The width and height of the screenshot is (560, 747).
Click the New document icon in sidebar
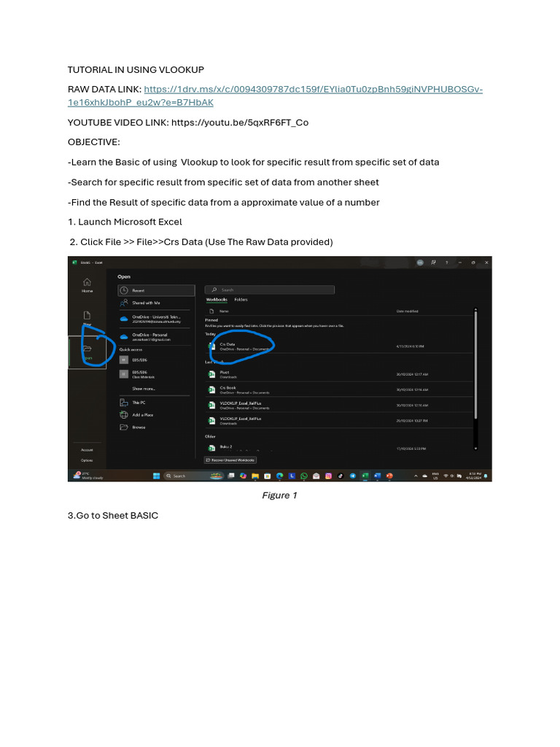click(x=87, y=315)
